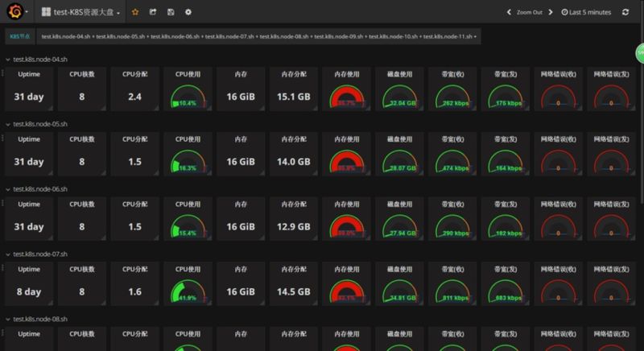The width and height of the screenshot is (644, 351).
Task: Shift time range forward with right arrow
Action: (x=551, y=12)
